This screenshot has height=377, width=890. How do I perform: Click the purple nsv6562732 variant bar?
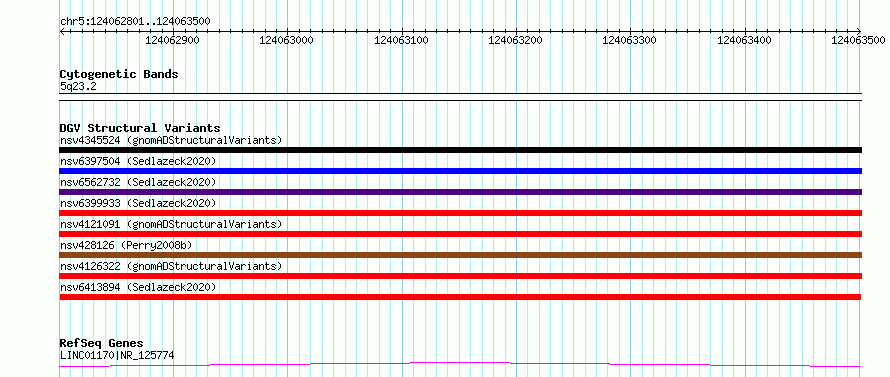(460, 192)
